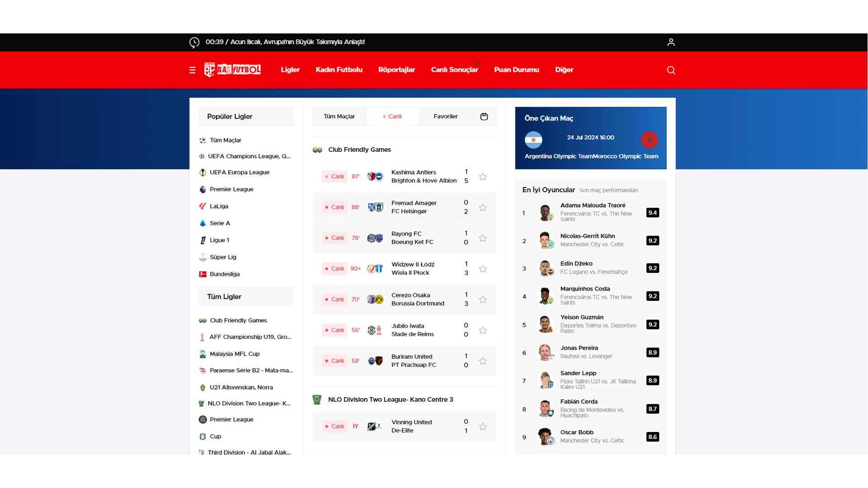Expand the Diğer menu

pyautogui.click(x=564, y=70)
